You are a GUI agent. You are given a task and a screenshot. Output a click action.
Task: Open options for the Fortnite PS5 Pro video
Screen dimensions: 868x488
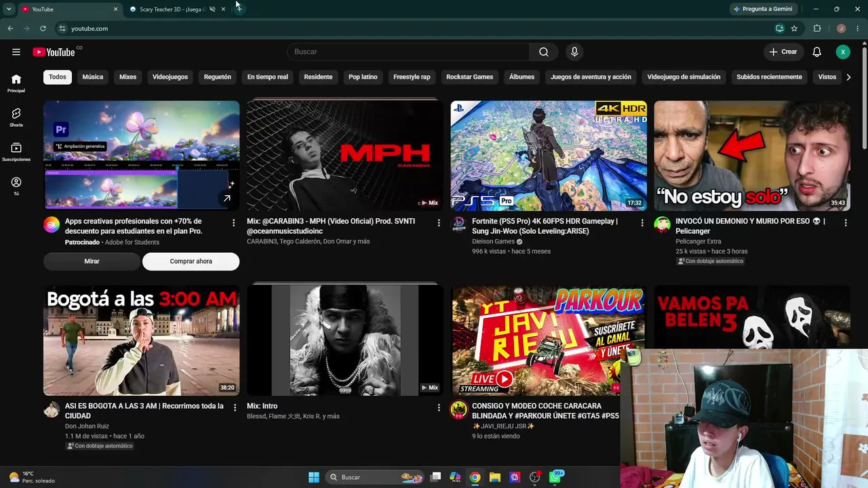pyautogui.click(x=642, y=222)
